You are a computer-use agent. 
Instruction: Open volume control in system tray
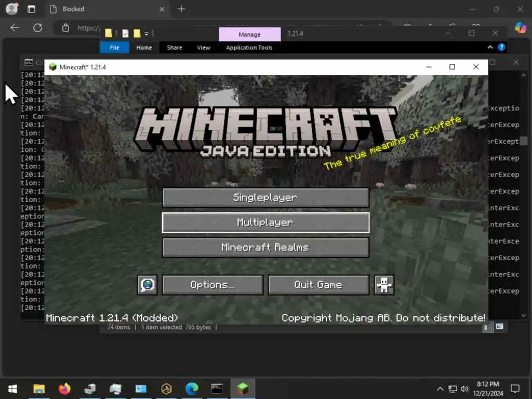click(x=465, y=389)
